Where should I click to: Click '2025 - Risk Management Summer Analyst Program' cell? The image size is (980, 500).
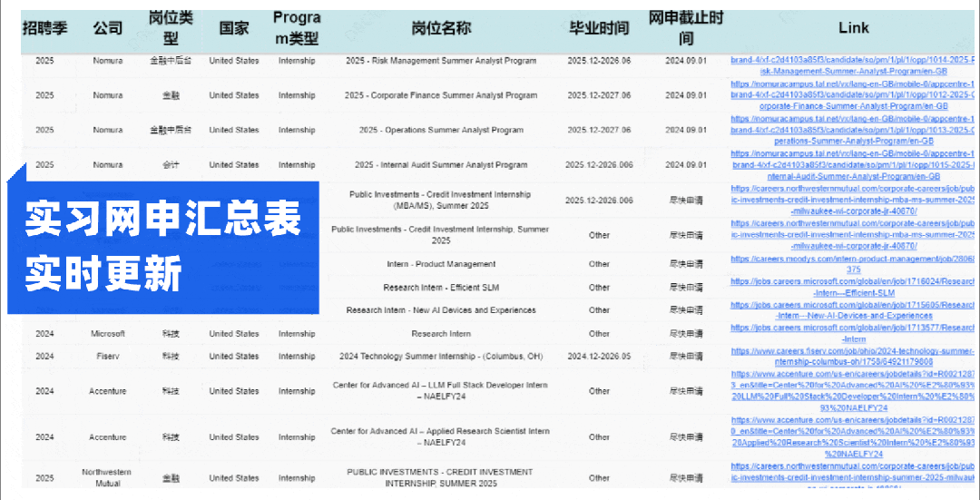click(x=441, y=61)
